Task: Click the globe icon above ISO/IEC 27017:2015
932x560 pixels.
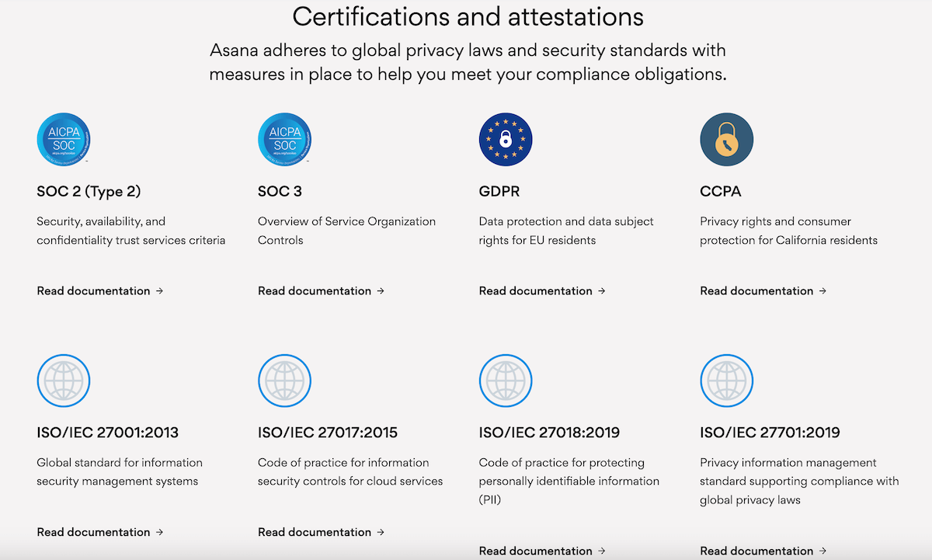Action: pos(284,381)
